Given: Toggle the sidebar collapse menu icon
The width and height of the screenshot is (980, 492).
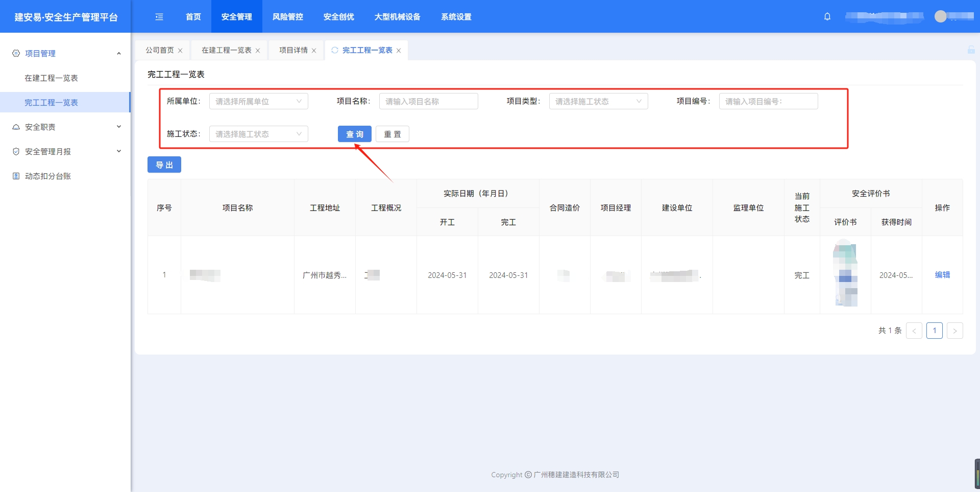Looking at the screenshot, I should [159, 17].
